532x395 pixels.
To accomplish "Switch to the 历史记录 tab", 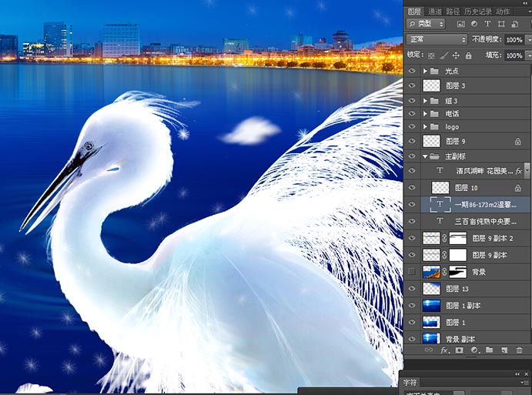I will [x=477, y=12].
